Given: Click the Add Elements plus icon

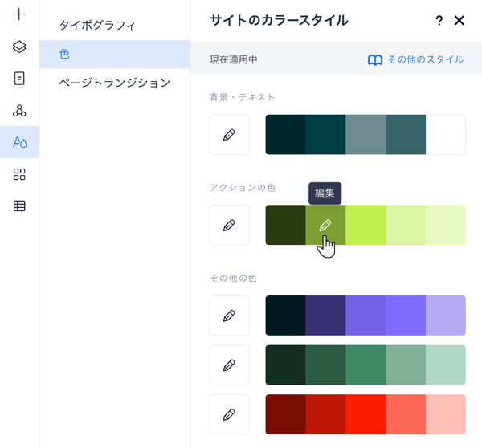Looking at the screenshot, I should (x=19, y=14).
